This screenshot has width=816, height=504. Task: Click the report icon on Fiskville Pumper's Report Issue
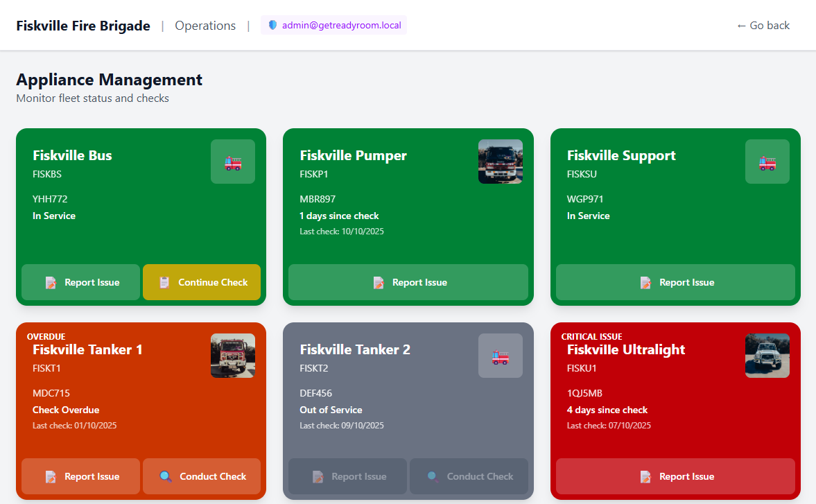tap(379, 282)
